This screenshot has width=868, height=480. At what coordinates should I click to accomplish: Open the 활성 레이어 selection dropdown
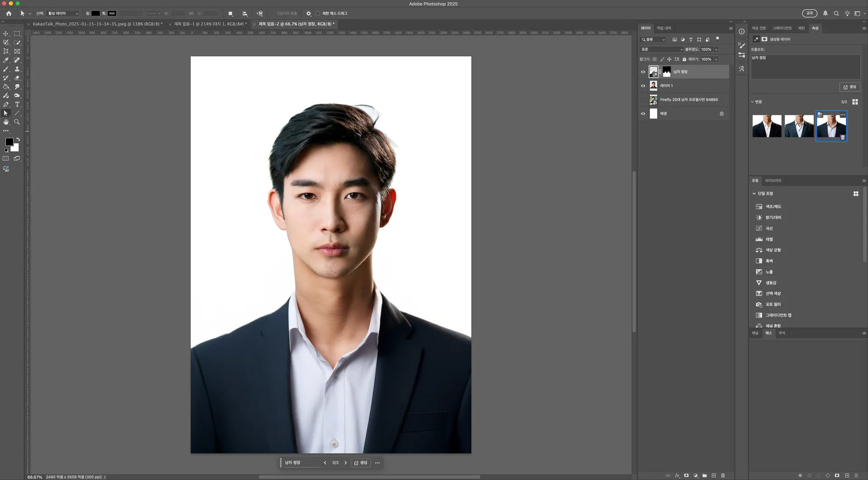point(63,14)
